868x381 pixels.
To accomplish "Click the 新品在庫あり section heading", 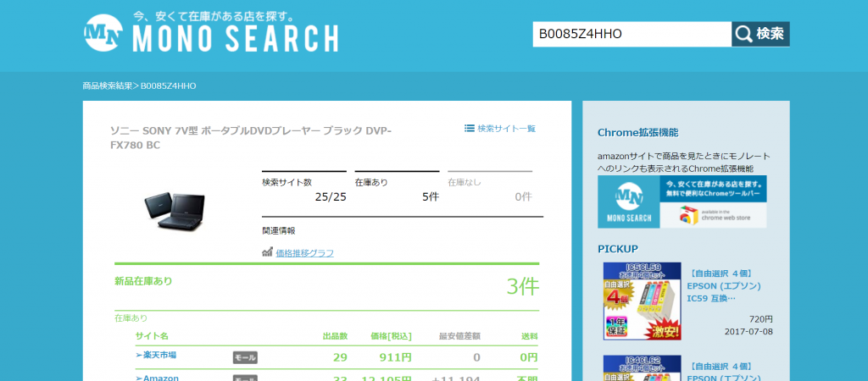I will click(143, 281).
